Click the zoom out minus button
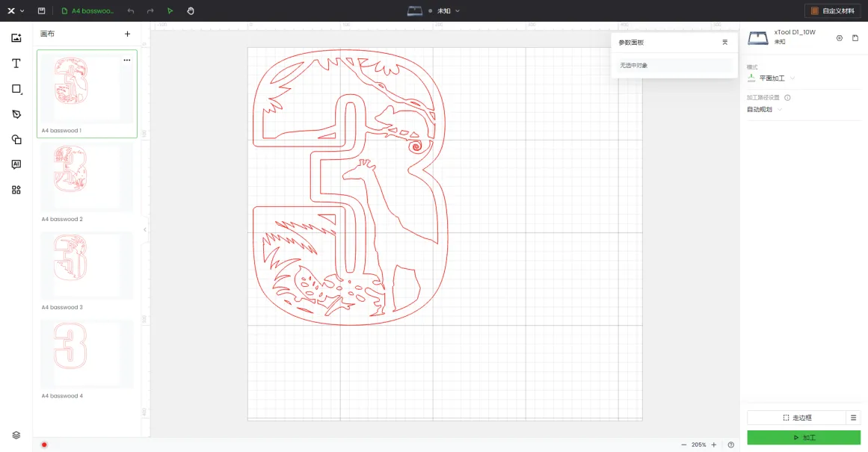Screen dimensions: 868x452 tap(683, 445)
